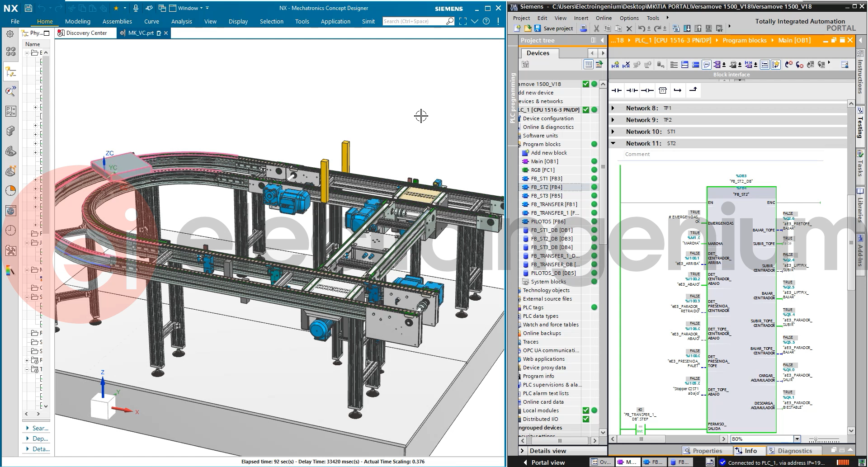The image size is (868, 467).
Task: Insert a normally closed contact
Action: [x=632, y=90]
